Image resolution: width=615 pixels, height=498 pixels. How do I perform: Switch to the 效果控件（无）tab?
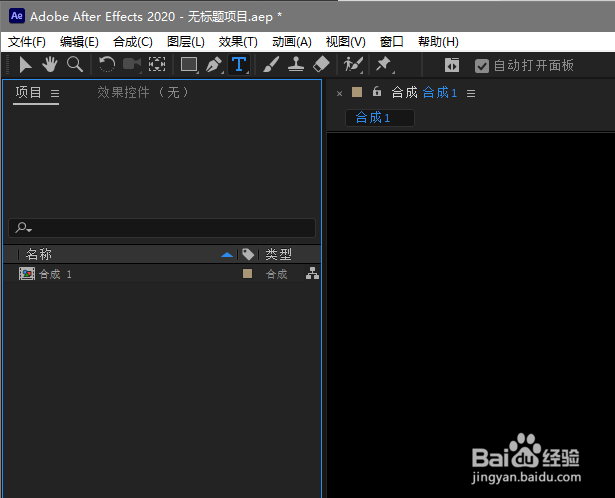pos(143,93)
